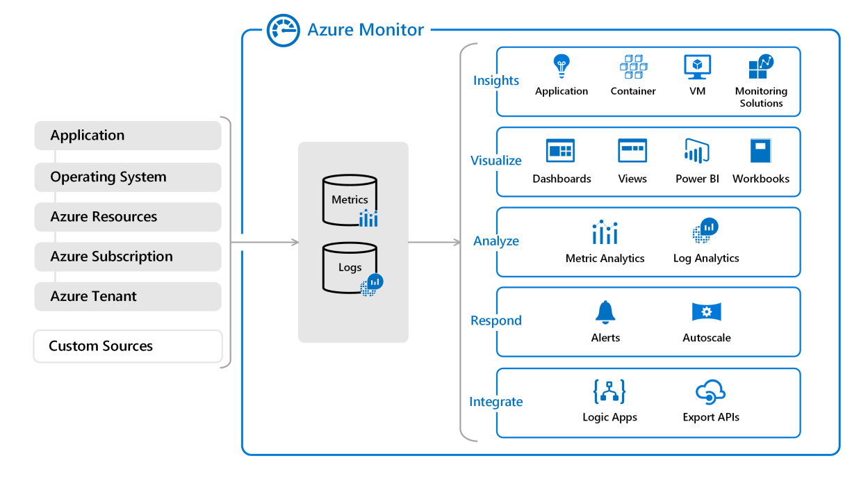Click the Metric Analytics bar chart
This screenshot has width=868, height=479.
tap(605, 233)
